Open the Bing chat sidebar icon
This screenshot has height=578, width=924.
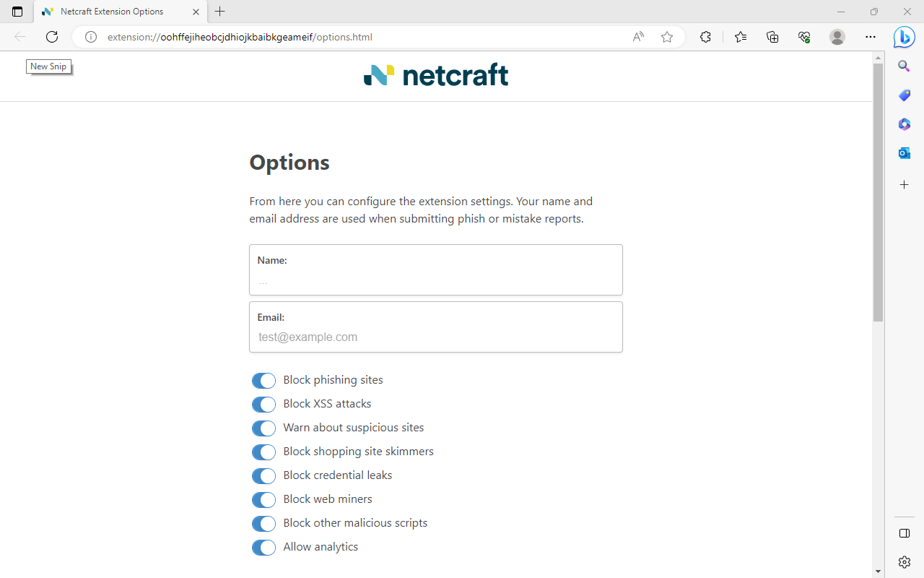pyautogui.click(x=904, y=37)
